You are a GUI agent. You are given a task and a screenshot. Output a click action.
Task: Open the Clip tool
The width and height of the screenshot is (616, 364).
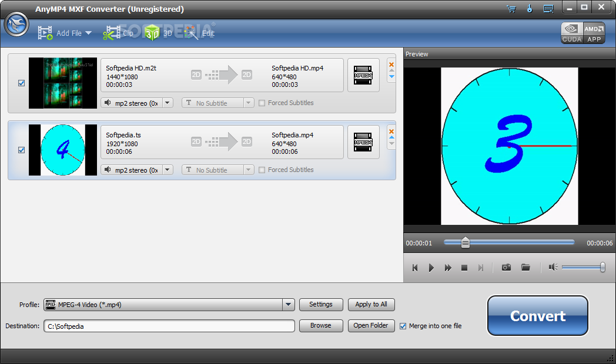pos(118,33)
